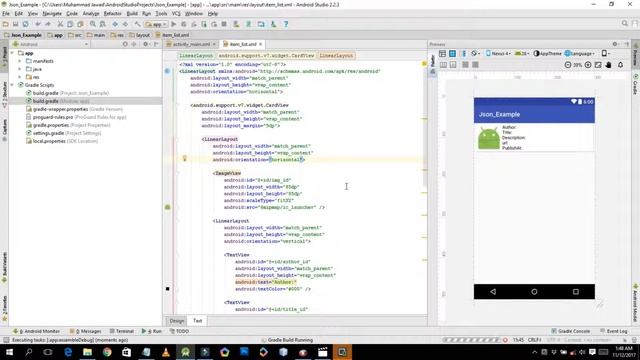640x360 pixels.
Task: Click the Cut scissors icon
Action: point(60,24)
